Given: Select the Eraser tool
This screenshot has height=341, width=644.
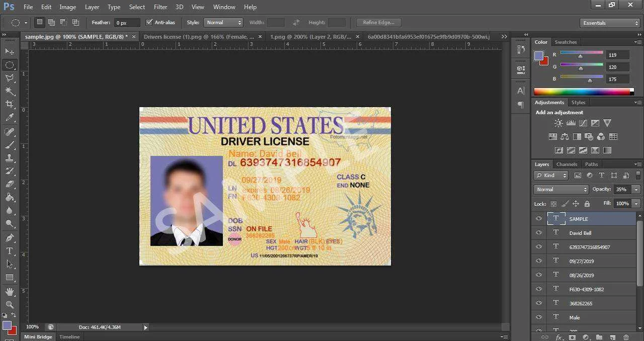Looking at the screenshot, I should 10,184.
